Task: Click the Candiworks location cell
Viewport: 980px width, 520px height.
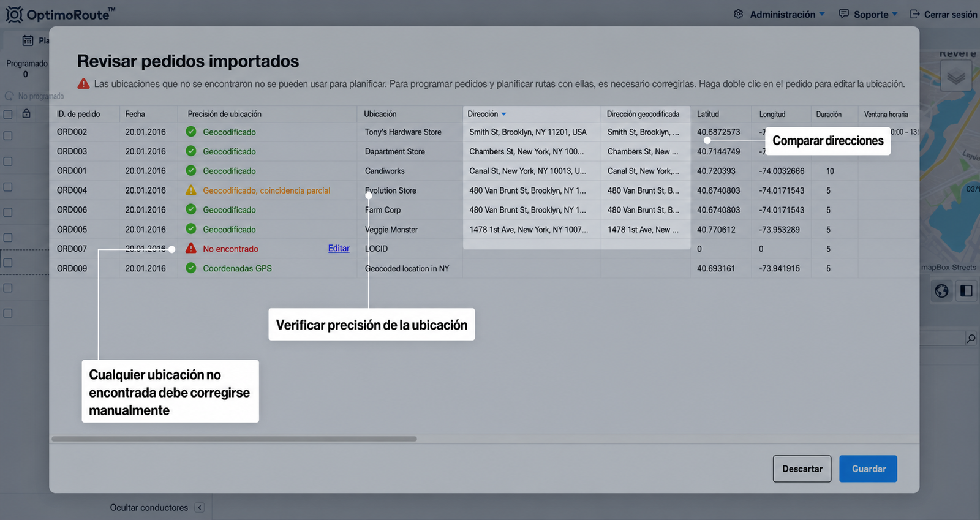Action: point(385,171)
